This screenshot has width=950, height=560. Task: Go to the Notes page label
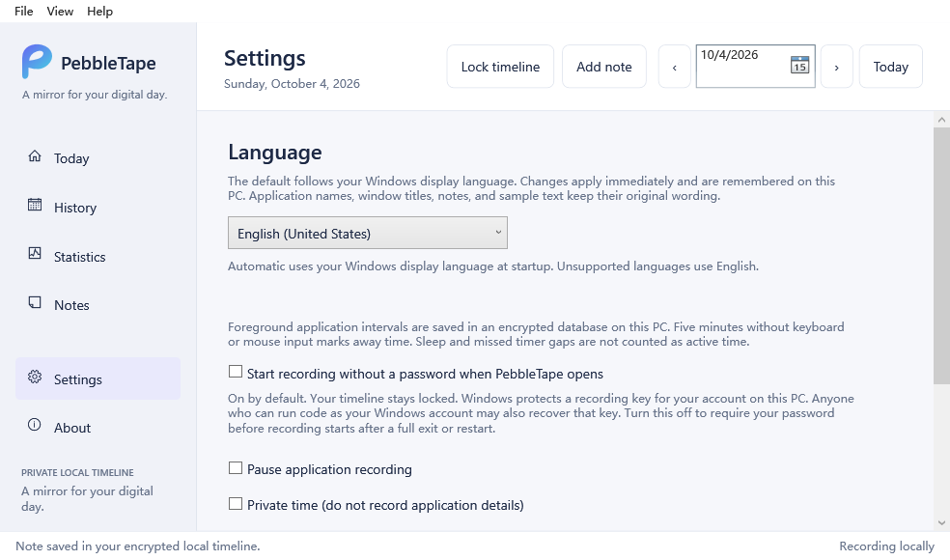pyautogui.click(x=71, y=305)
